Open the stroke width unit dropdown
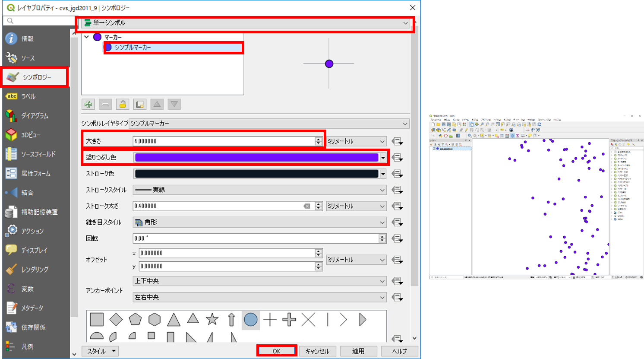 356,206
